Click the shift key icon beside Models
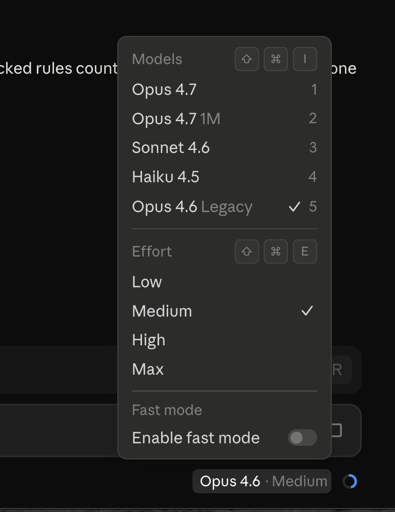 click(x=247, y=59)
